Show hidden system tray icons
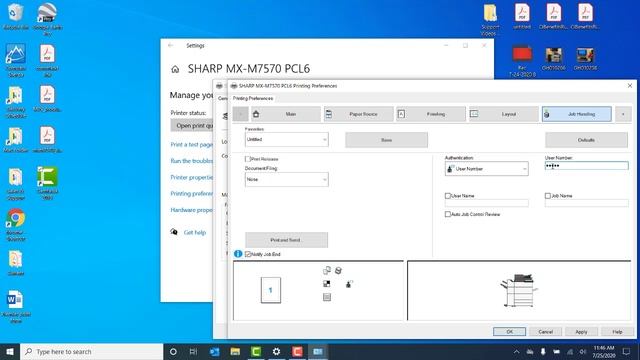This screenshot has width=640, height=360. (x=517, y=351)
